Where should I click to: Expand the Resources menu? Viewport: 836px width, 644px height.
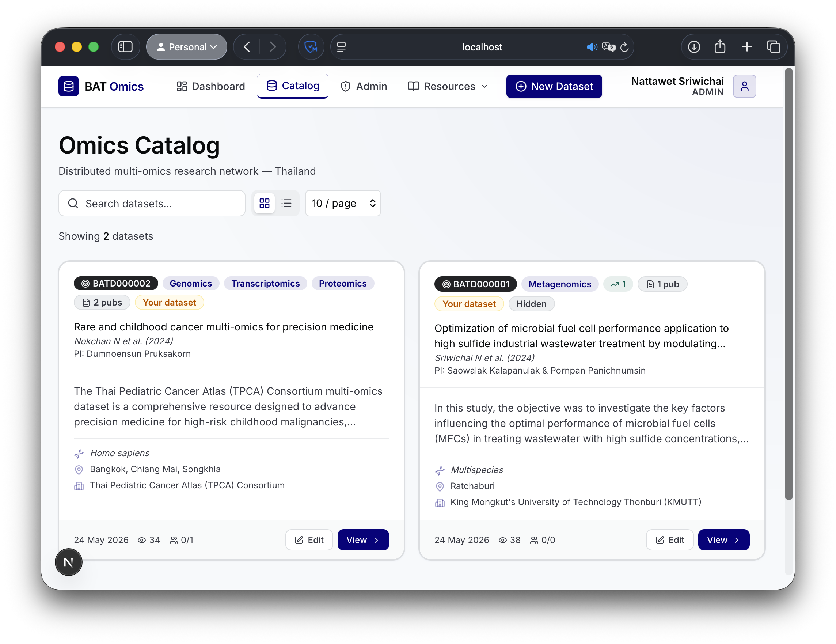[x=448, y=86]
